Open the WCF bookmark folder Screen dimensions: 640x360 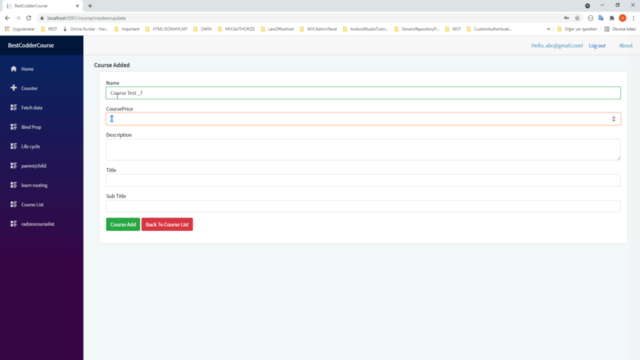[x=453, y=29]
